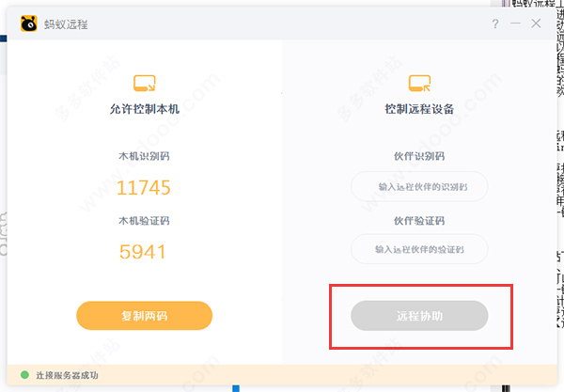Focus the 伙伴验证码 input field
This screenshot has height=392, width=564.
point(419,249)
